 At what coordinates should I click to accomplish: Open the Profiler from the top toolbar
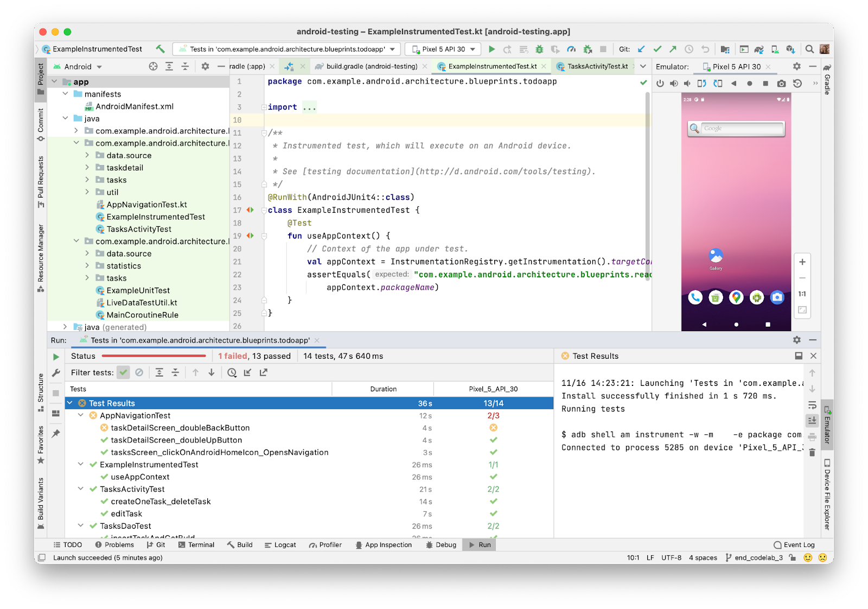(571, 49)
